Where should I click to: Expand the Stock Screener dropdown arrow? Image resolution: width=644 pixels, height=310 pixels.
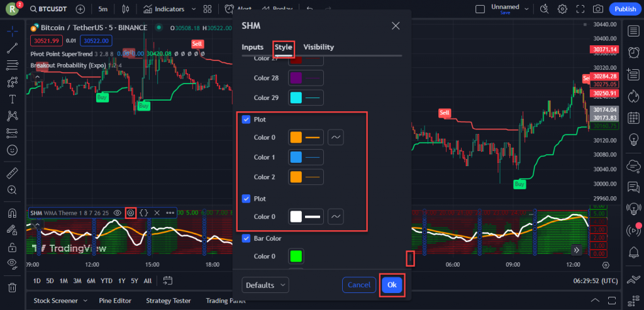[x=85, y=301]
